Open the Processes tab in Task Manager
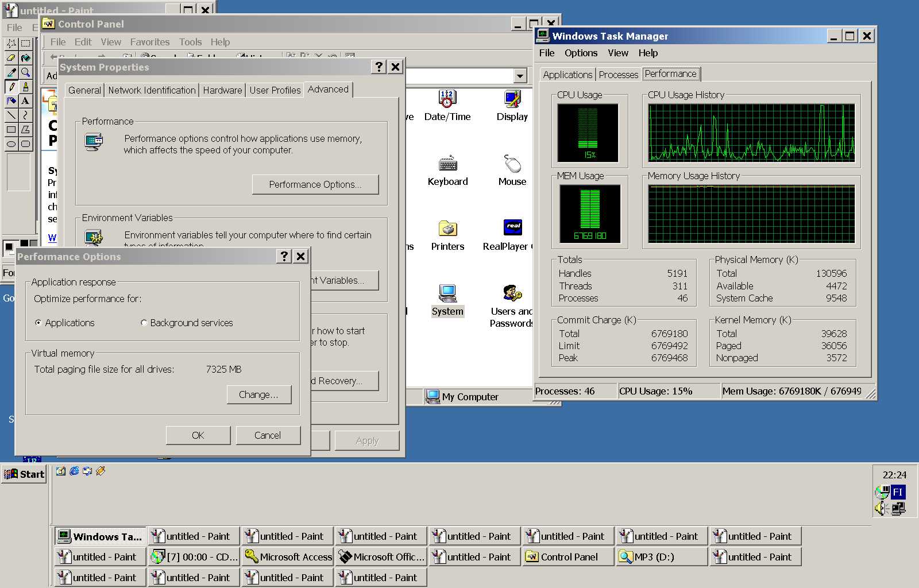The width and height of the screenshot is (919, 588). point(618,75)
